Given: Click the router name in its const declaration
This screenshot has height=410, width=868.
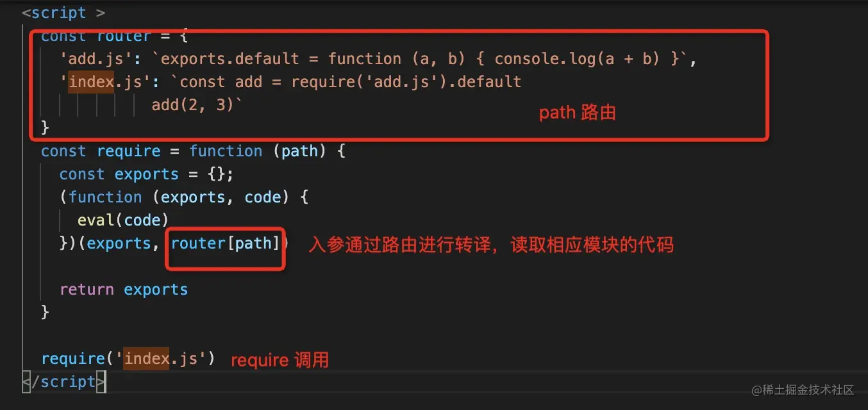Looking at the screenshot, I should coord(124,37).
